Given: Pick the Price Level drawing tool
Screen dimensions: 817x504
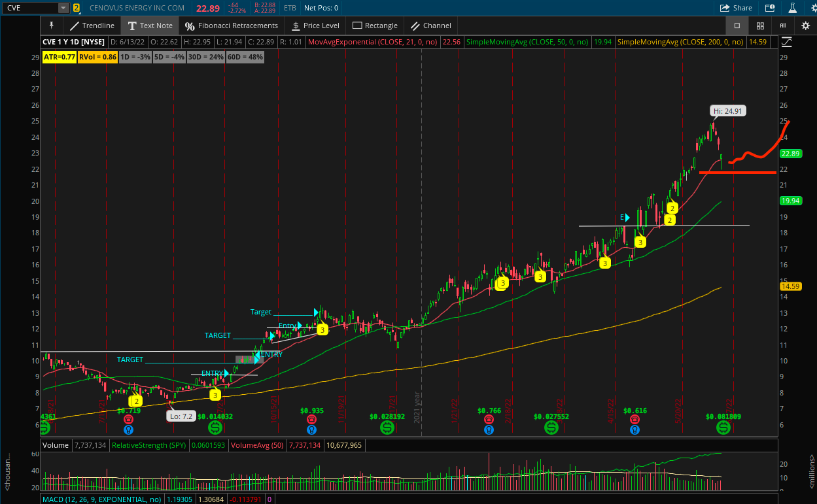Looking at the screenshot, I should click(x=315, y=25).
